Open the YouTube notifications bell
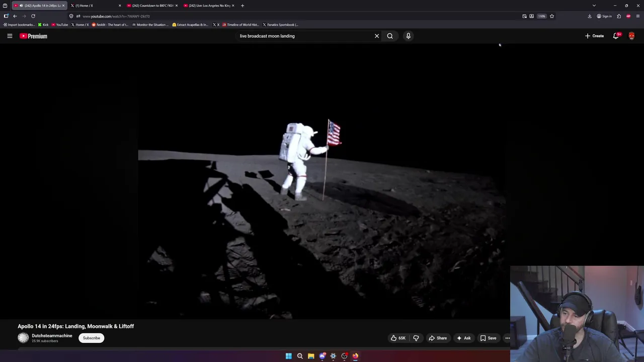 point(616,36)
